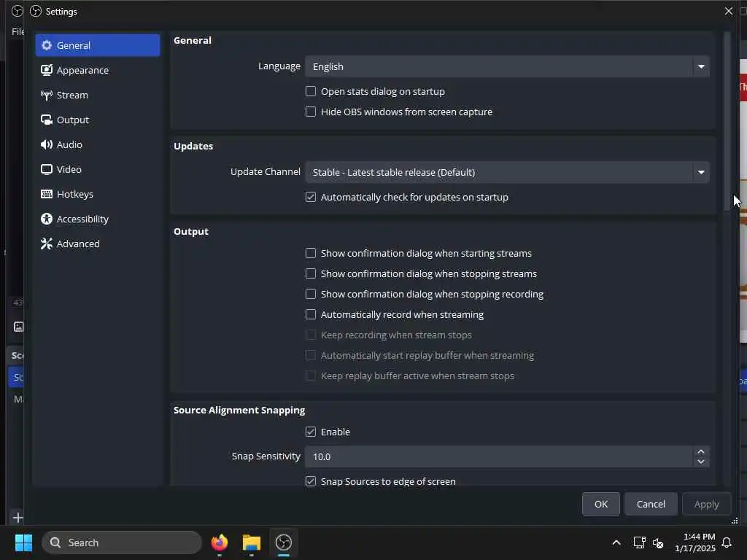747x560 pixels.
Task: Toggle the Source Alignment Snapping Enable checkbox
Action: pyautogui.click(x=311, y=432)
